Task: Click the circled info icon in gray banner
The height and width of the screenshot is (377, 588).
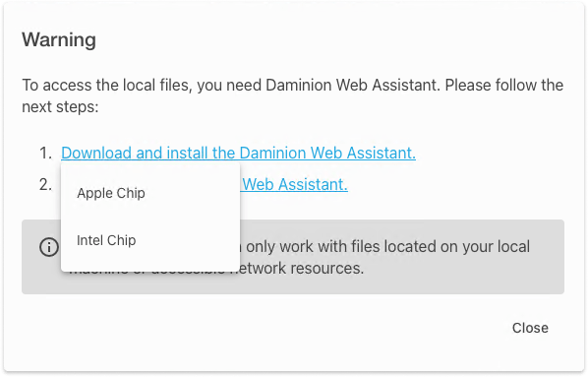Action: (49, 247)
